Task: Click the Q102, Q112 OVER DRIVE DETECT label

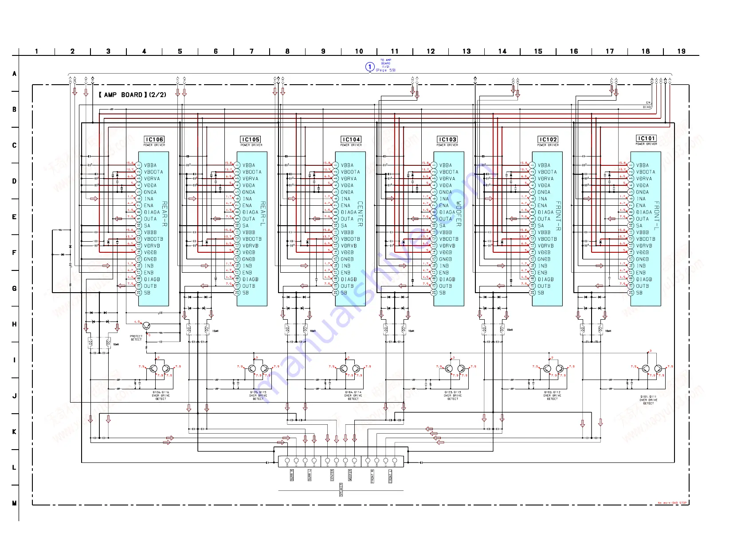Action: click(552, 396)
